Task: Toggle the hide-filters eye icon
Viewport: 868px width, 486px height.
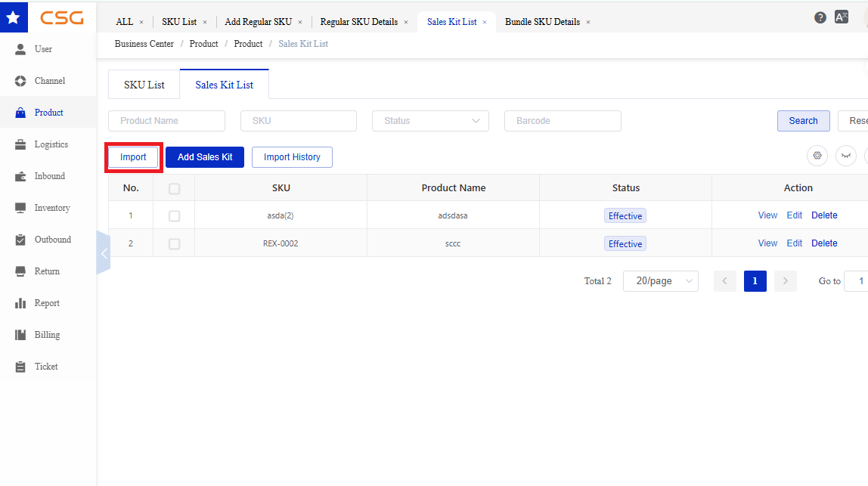Action: [846, 156]
